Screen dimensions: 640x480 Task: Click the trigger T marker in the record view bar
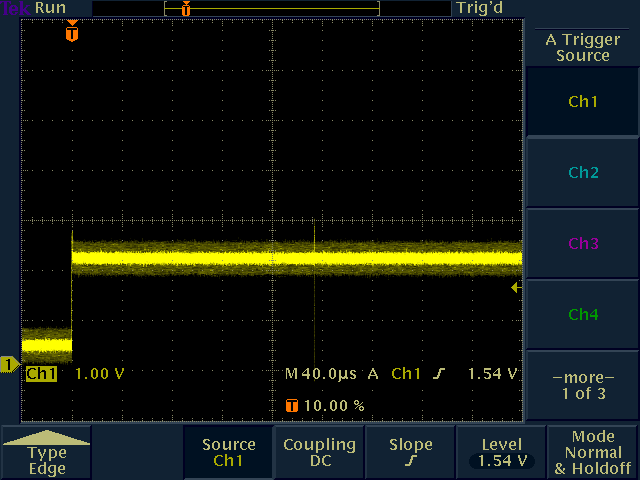[185, 8]
